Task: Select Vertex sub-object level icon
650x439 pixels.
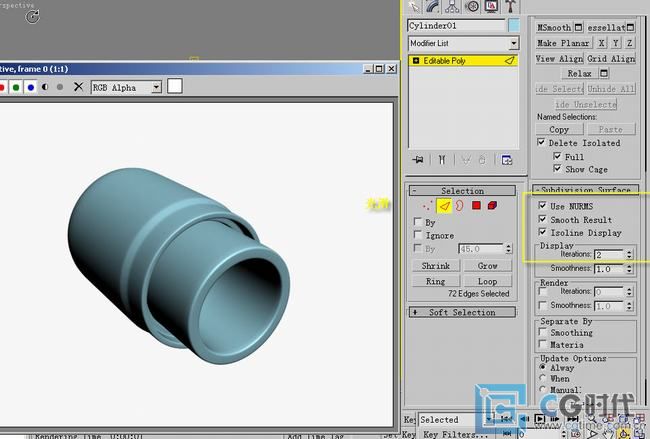Action: coord(427,205)
